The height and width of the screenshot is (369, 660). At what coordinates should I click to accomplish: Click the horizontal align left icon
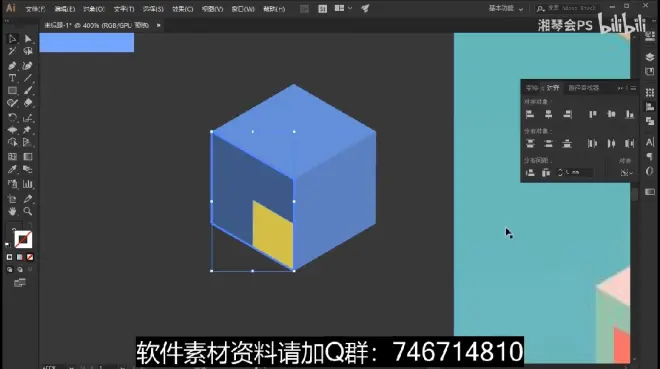[x=530, y=114]
